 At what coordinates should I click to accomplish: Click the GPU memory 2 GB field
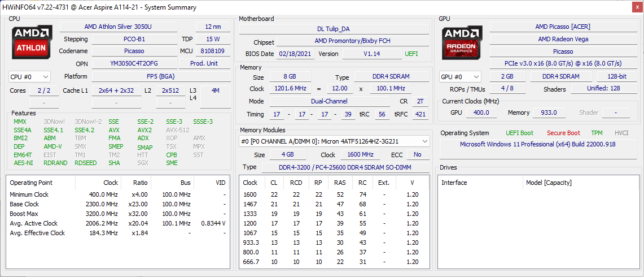pyautogui.click(x=507, y=76)
